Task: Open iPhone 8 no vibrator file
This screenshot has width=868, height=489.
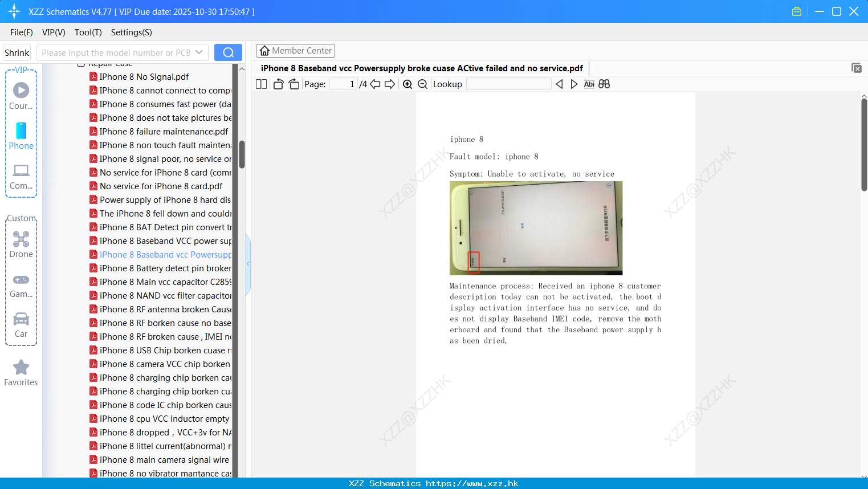Action: 161,474
